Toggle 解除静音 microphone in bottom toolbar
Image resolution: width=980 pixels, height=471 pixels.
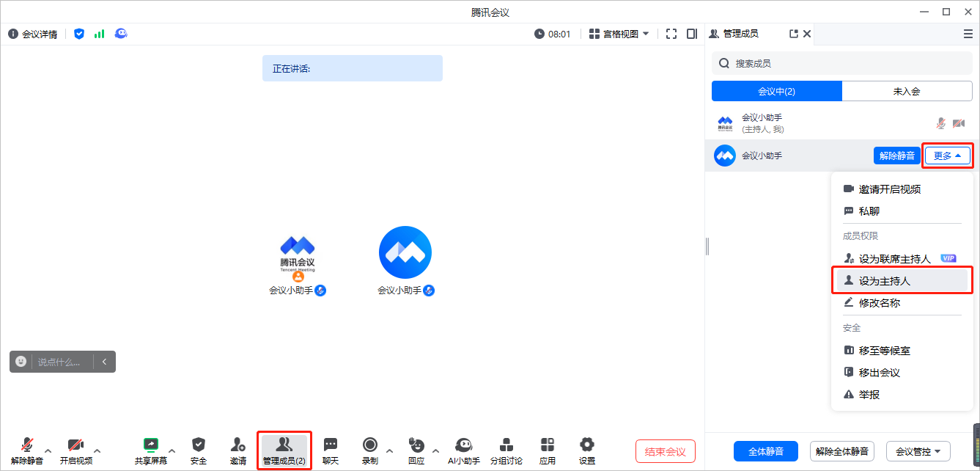pyautogui.click(x=27, y=451)
